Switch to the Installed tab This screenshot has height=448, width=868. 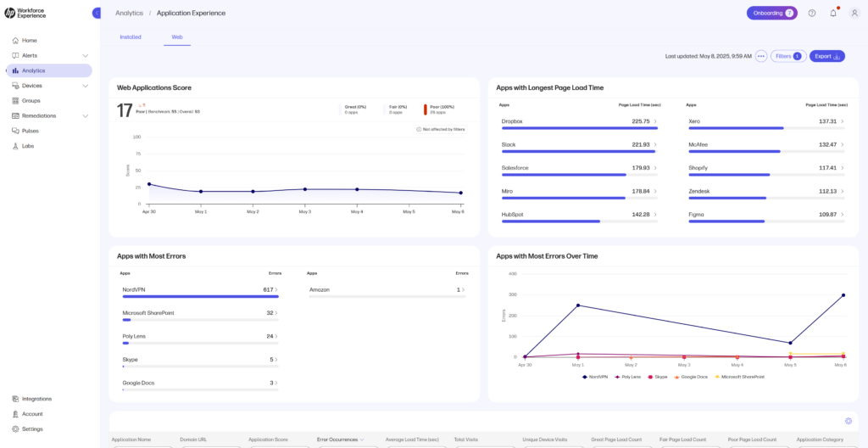coord(131,36)
